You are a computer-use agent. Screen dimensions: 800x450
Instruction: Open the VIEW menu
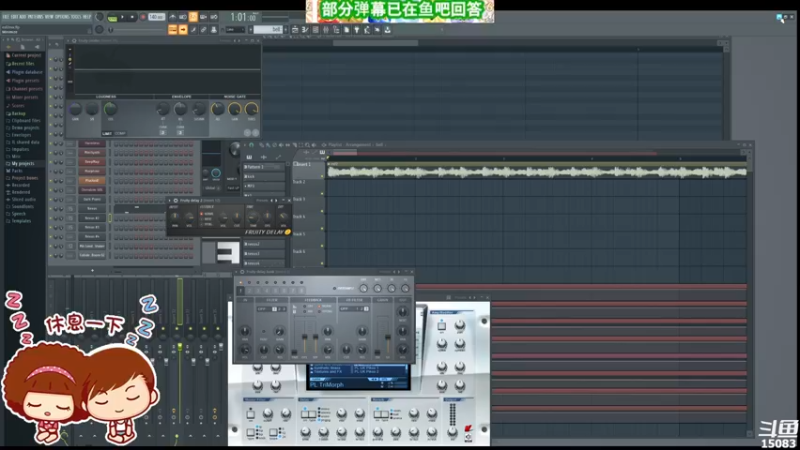[x=49, y=17]
